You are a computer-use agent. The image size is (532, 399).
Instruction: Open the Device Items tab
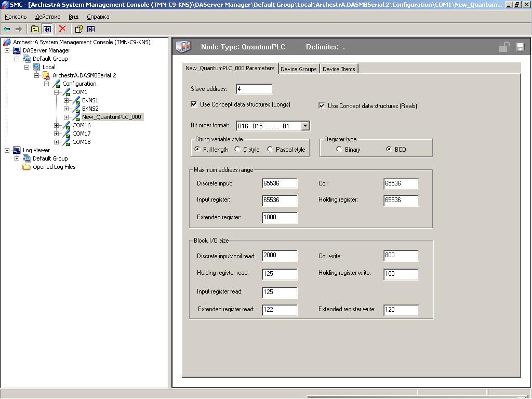click(x=339, y=69)
